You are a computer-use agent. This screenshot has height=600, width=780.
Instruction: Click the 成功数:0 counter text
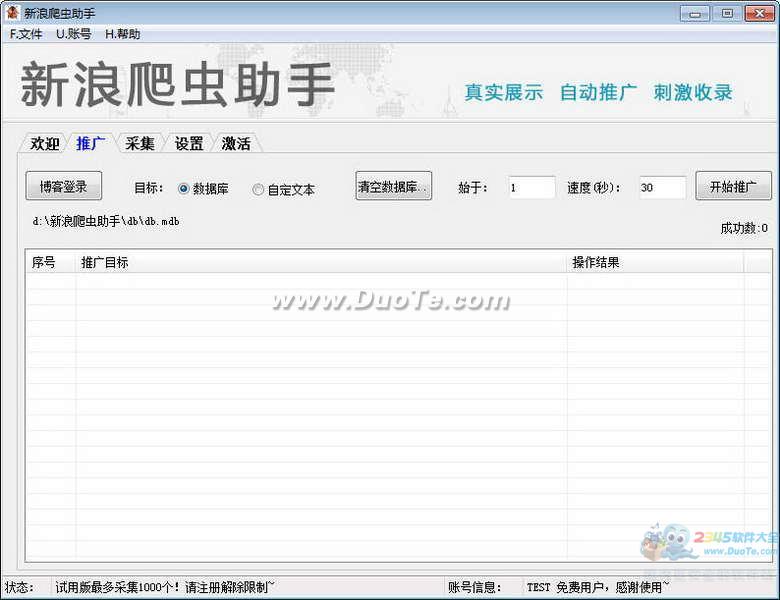click(744, 228)
